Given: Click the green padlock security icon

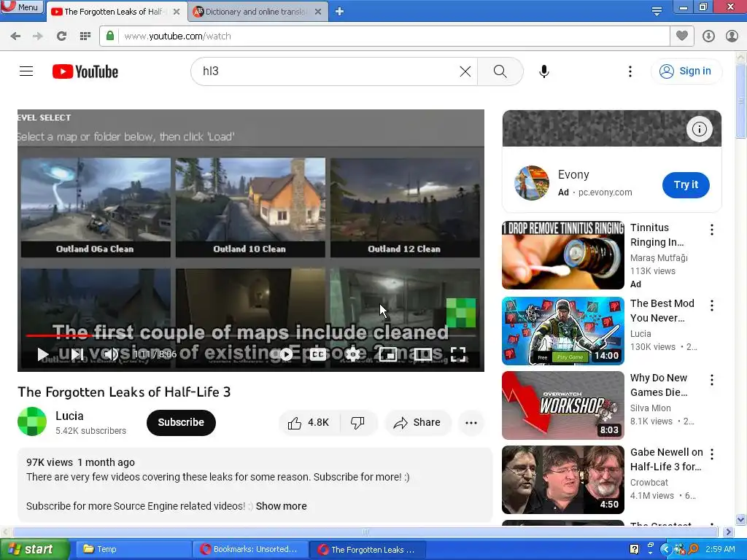Looking at the screenshot, I should (110, 36).
